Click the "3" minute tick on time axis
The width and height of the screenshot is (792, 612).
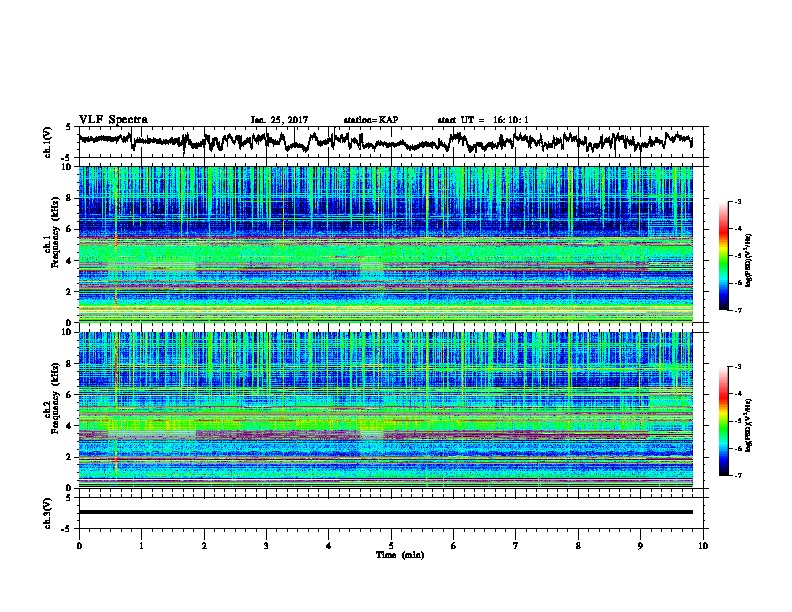[x=266, y=545]
